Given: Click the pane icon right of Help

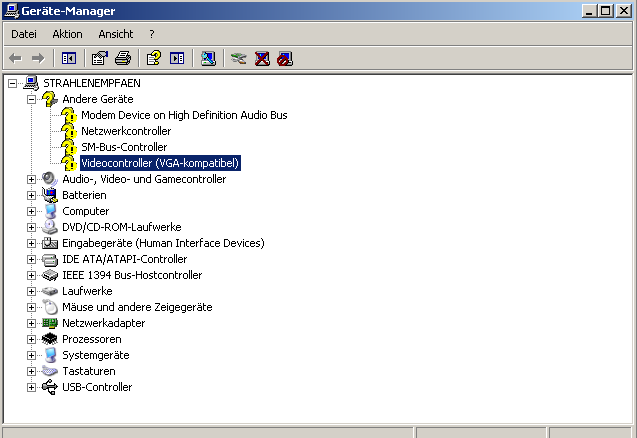Looking at the screenshot, I should [x=177, y=59].
